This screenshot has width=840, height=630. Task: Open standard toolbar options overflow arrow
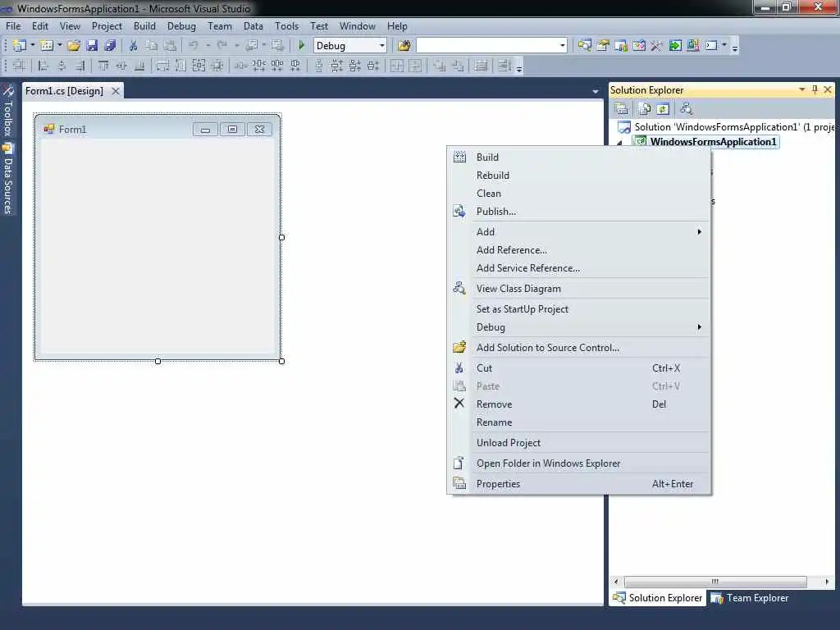click(x=735, y=48)
